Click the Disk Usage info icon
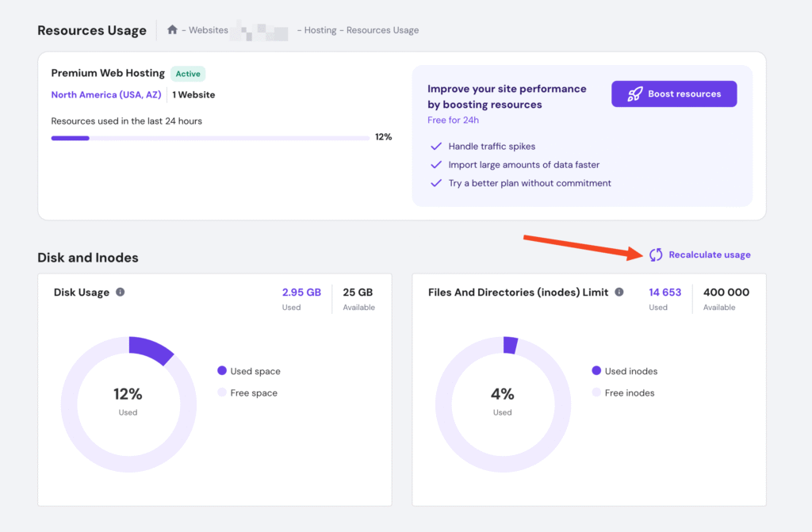 (x=121, y=292)
